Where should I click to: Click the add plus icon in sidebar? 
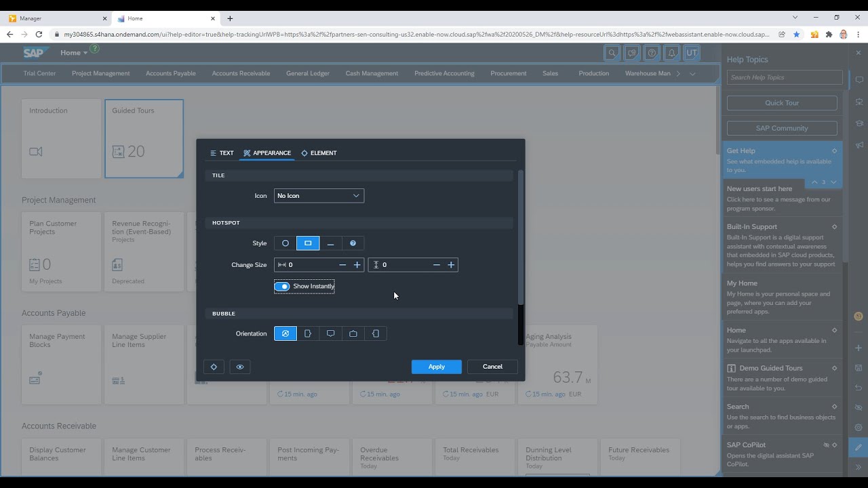click(x=859, y=348)
